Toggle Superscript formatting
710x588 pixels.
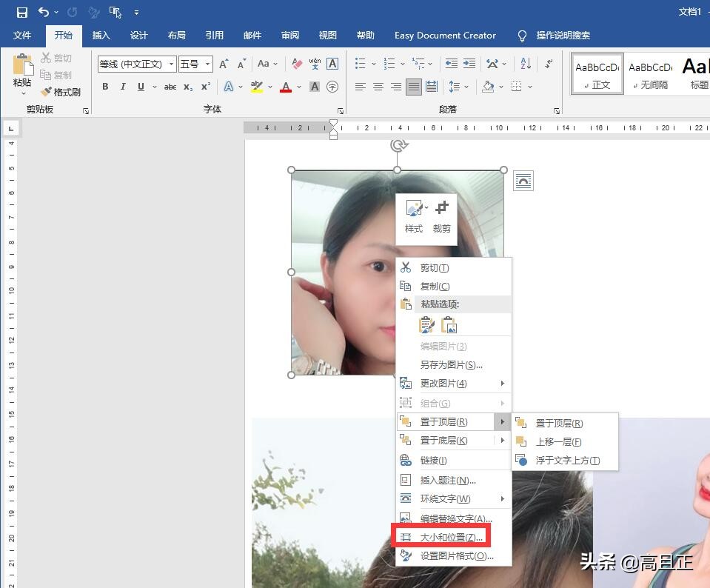tap(206, 86)
